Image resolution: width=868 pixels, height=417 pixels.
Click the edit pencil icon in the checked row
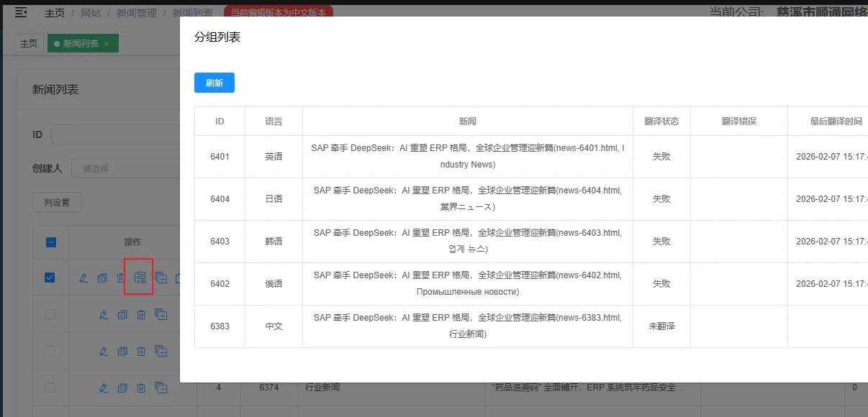(83, 278)
